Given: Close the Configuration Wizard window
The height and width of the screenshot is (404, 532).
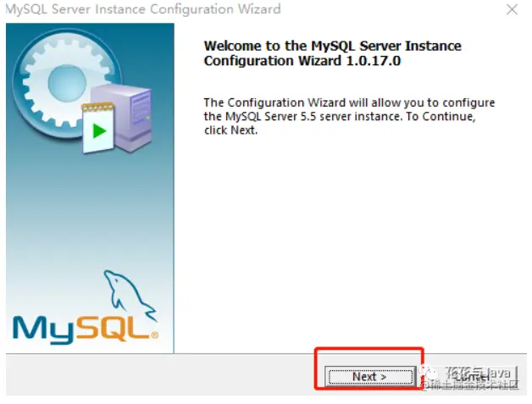Looking at the screenshot, I should click(x=512, y=9).
